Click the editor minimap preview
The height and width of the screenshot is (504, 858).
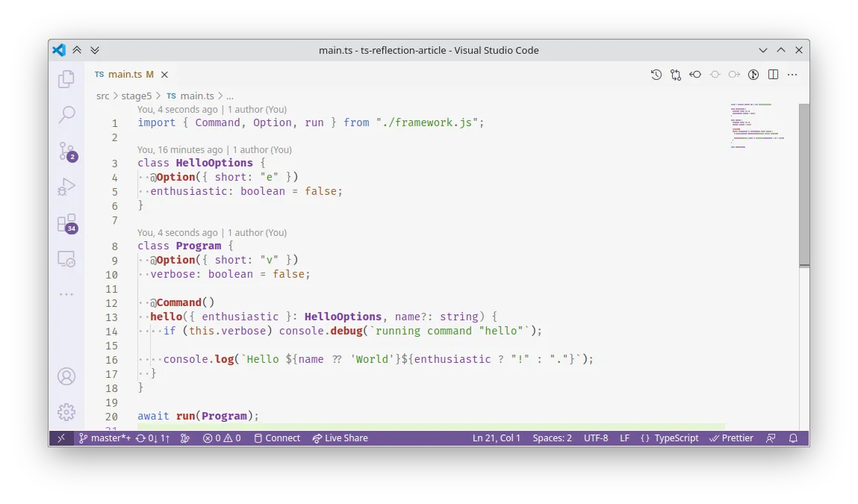point(758,125)
